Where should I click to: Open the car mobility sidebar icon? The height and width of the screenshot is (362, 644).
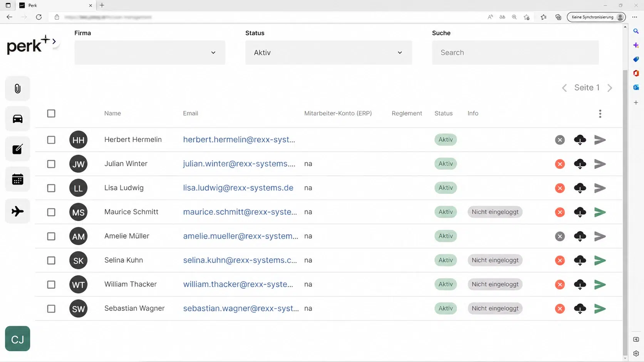[17, 119]
